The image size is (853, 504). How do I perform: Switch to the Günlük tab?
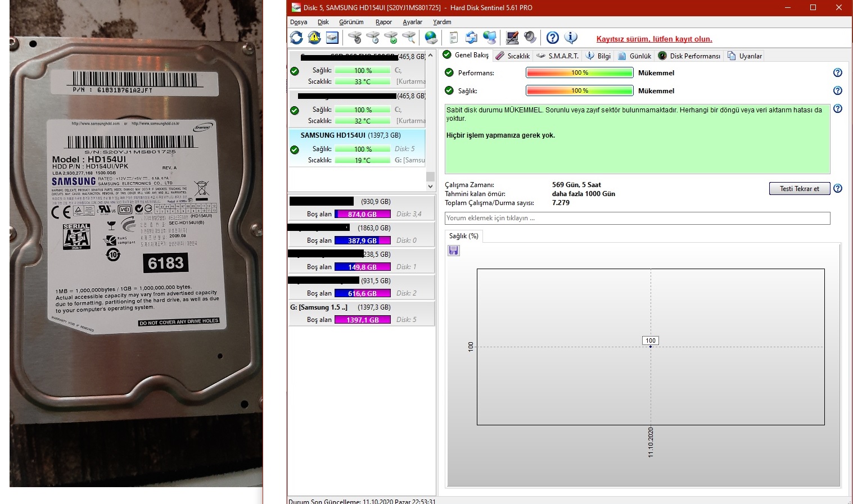point(635,56)
